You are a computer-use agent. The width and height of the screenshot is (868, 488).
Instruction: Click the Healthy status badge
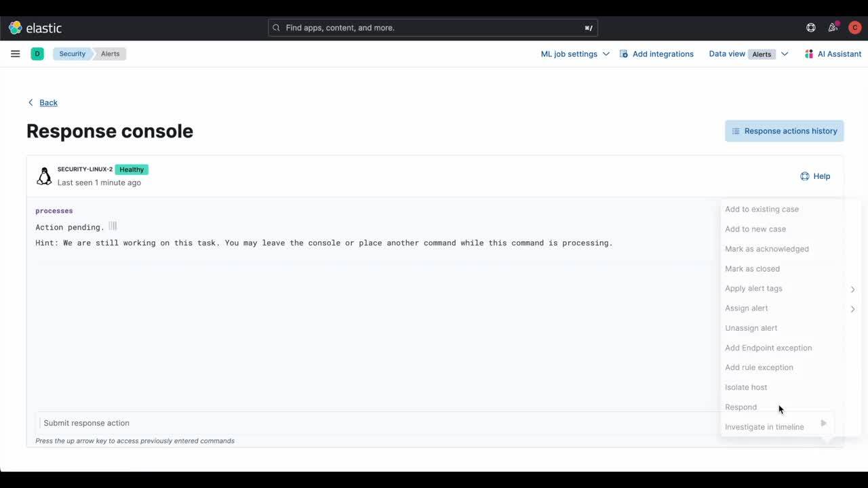coord(132,169)
